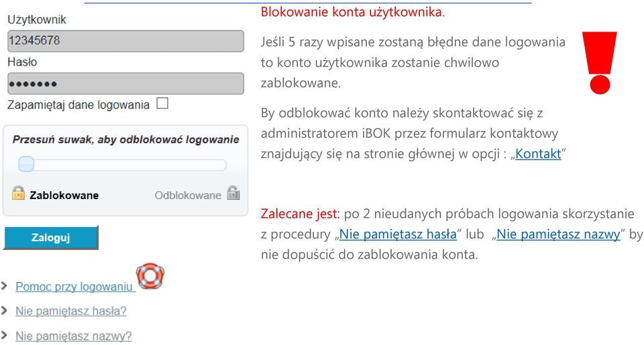The image size is (644, 345).
Task: Follow the Kontakt link in the text
Action: pyautogui.click(x=538, y=154)
